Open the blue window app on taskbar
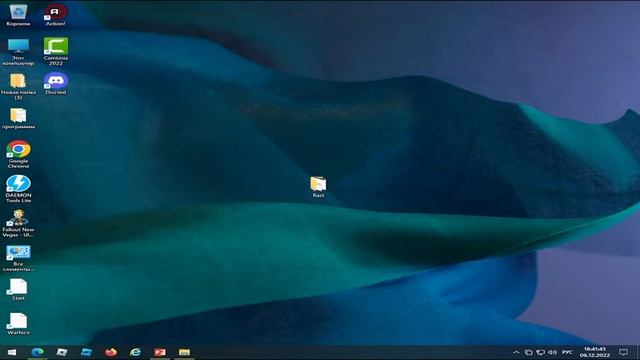Image resolution: width=640 pixels, height=360 pixels. pyautogui.click(x=86, y=352)
